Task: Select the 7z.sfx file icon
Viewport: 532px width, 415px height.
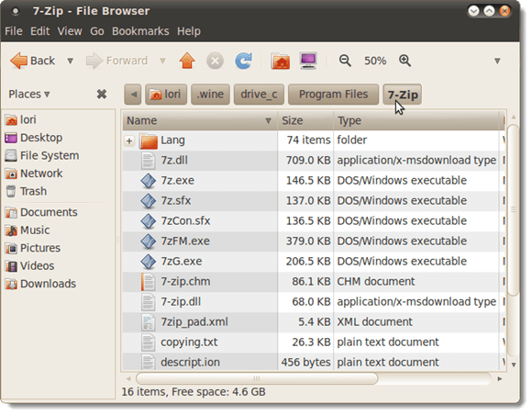Action: tap(149, 201)
